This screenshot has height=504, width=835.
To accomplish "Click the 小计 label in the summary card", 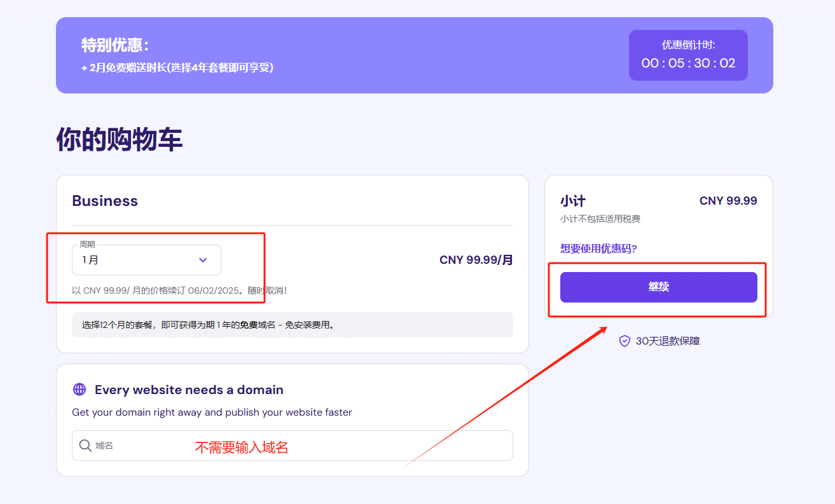I will point(572,201).
